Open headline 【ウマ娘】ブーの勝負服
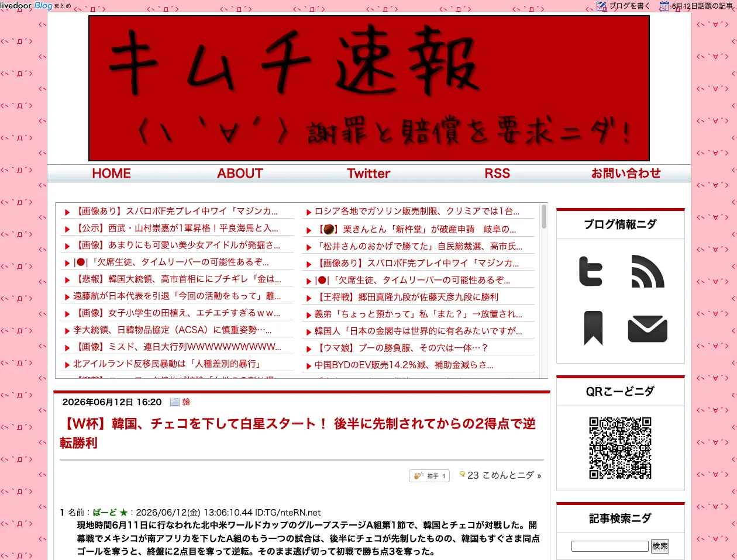Screen dimensions: 737x560 point(402,348)
